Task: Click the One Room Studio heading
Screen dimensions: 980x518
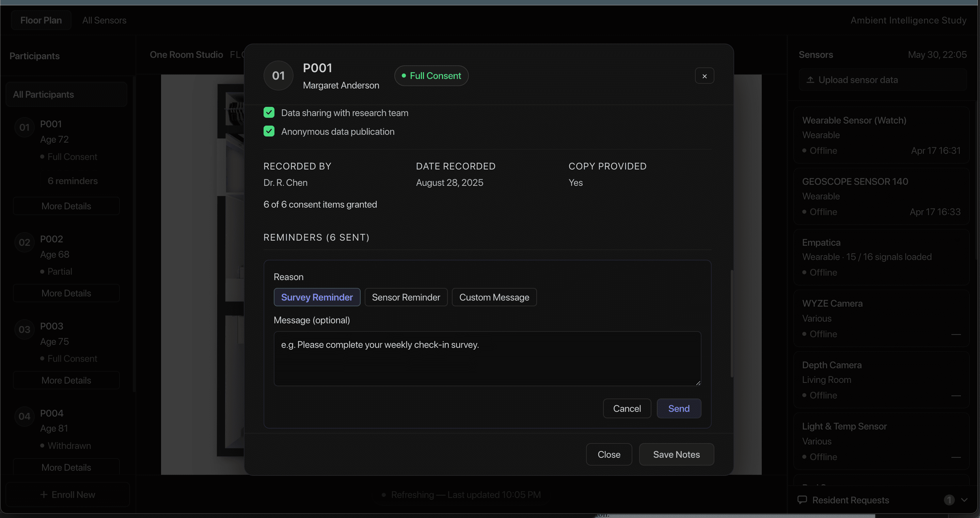Action: click(x=186, y=54)
